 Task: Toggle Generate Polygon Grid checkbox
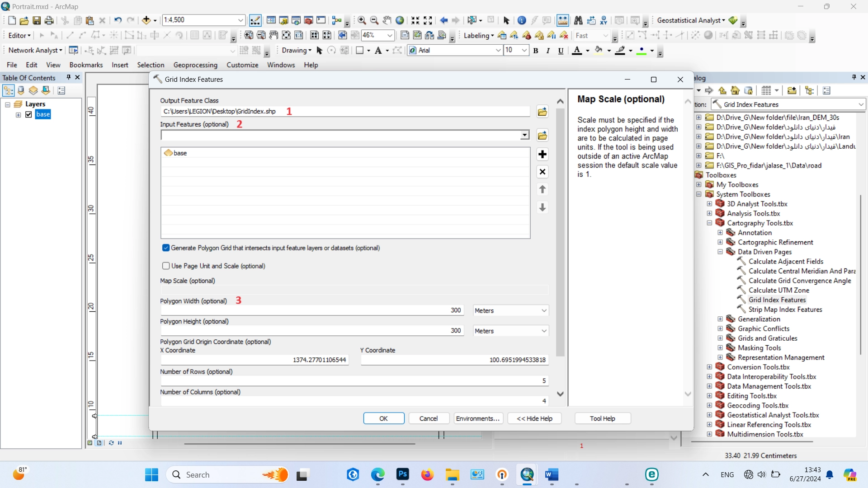pyautogui.click(x=166, y=248)
